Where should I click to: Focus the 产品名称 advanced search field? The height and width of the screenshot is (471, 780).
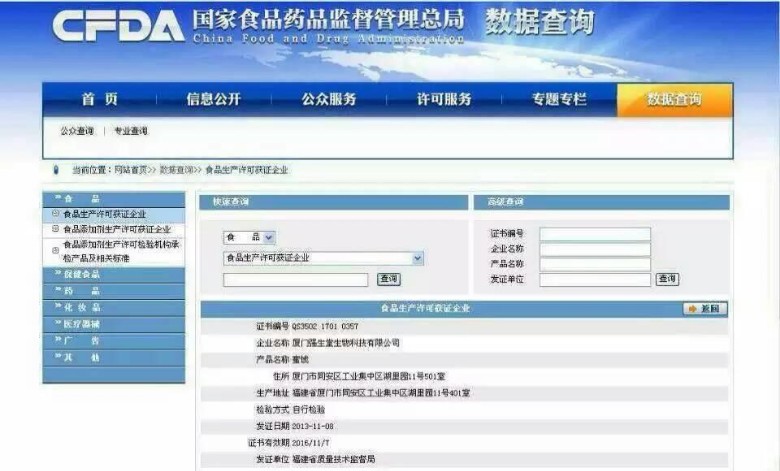pos(595,265)
